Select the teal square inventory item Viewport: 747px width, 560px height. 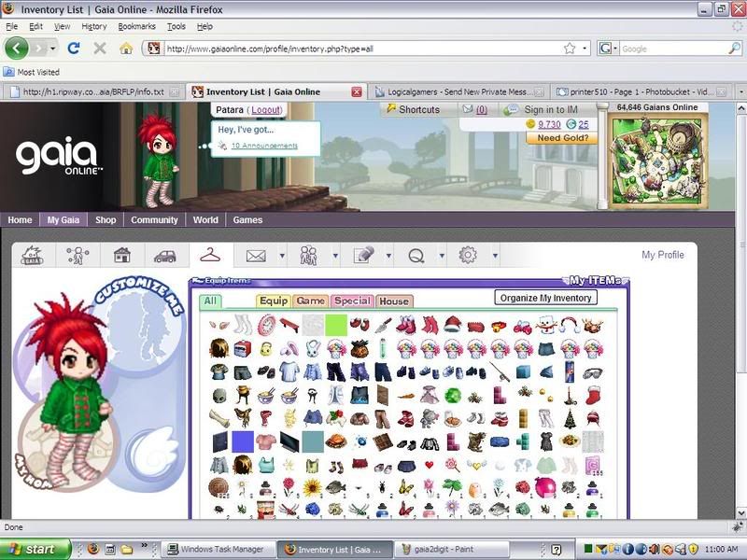313,441
